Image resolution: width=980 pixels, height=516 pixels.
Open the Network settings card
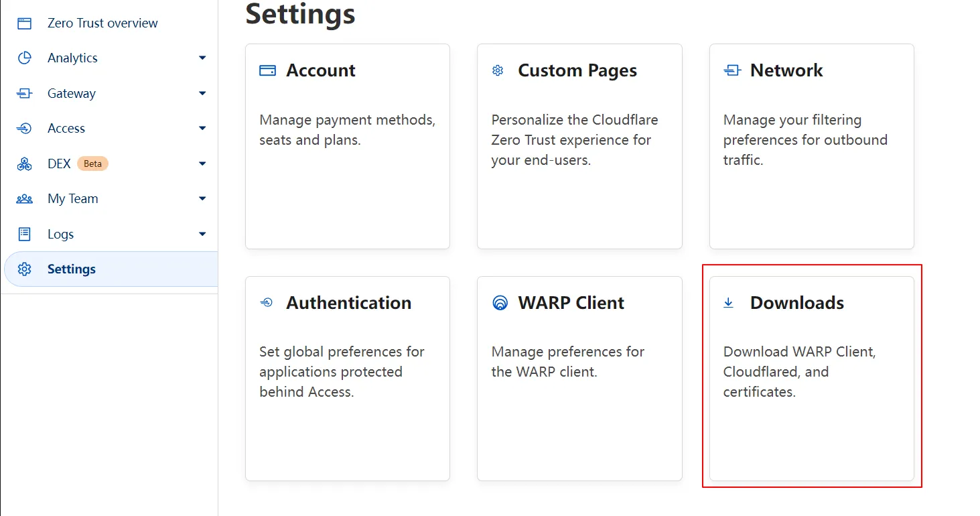click(811, 146)
